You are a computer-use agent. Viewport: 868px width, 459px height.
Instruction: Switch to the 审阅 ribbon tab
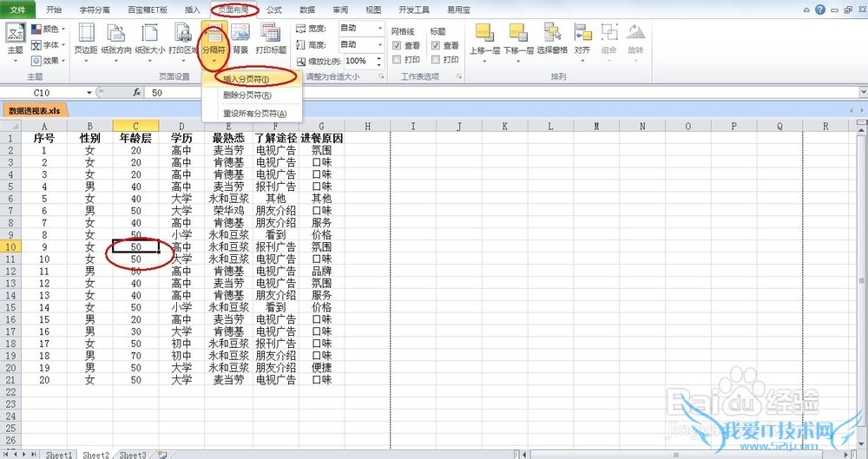(x=340, y=10)
